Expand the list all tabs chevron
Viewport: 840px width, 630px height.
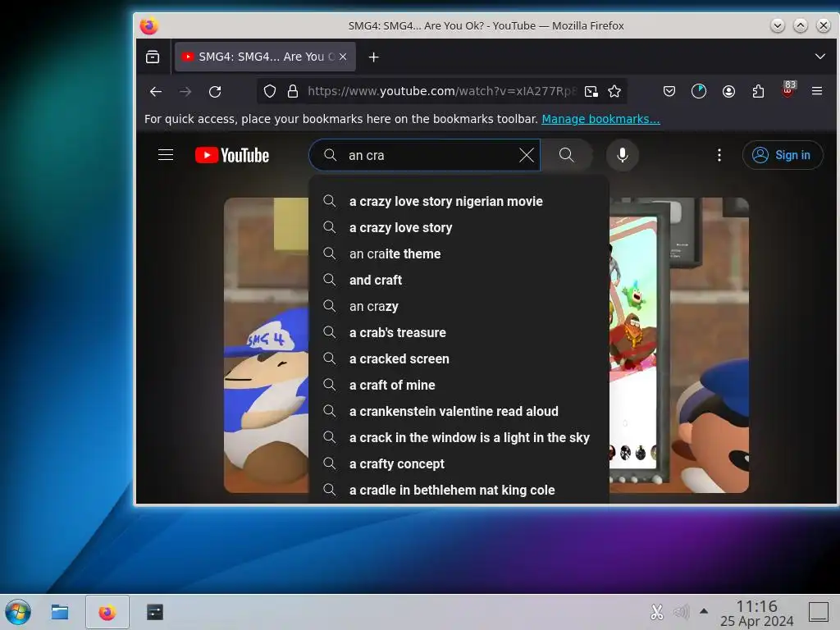[x=819, y=57]
